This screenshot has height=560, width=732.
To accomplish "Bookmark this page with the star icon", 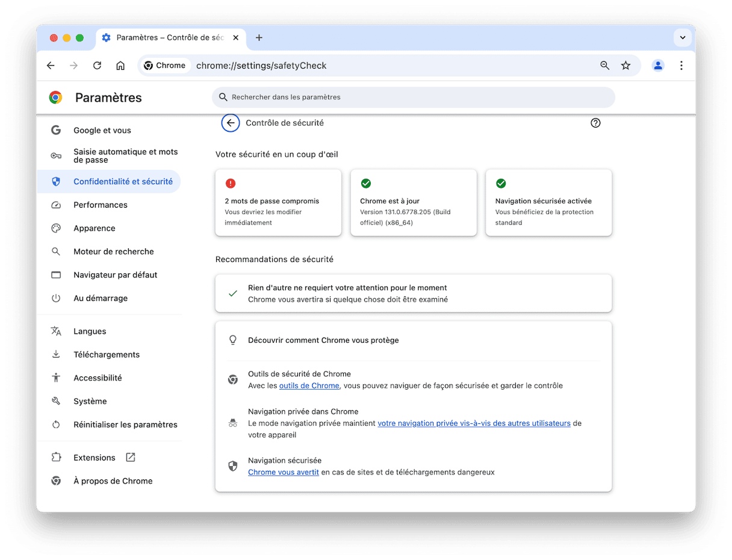I will click(626, 66).
